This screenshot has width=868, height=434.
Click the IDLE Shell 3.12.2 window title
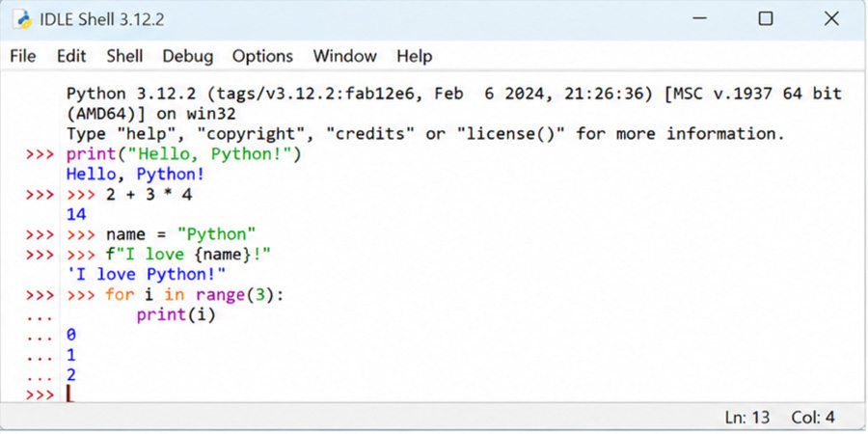(x=102, y=20)
